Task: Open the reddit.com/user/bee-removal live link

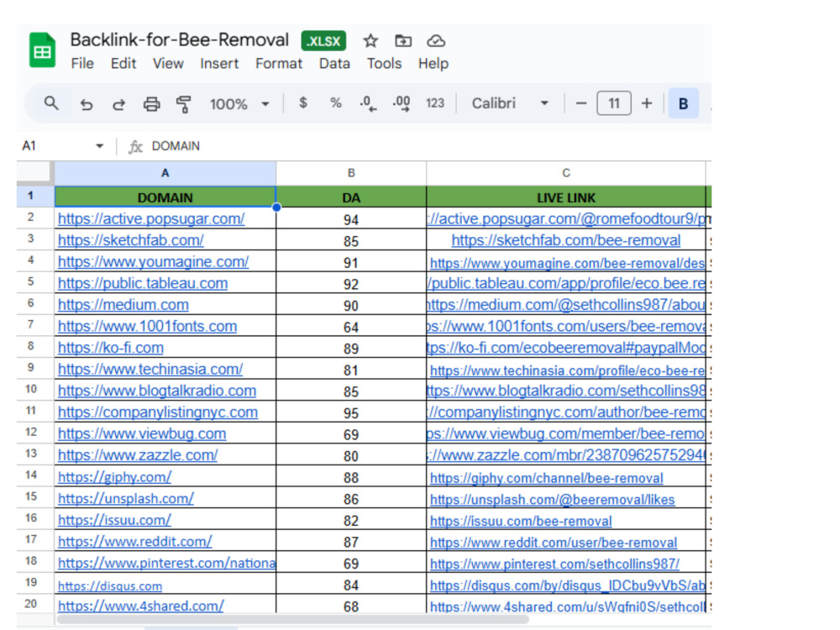Action: (554, 542)
